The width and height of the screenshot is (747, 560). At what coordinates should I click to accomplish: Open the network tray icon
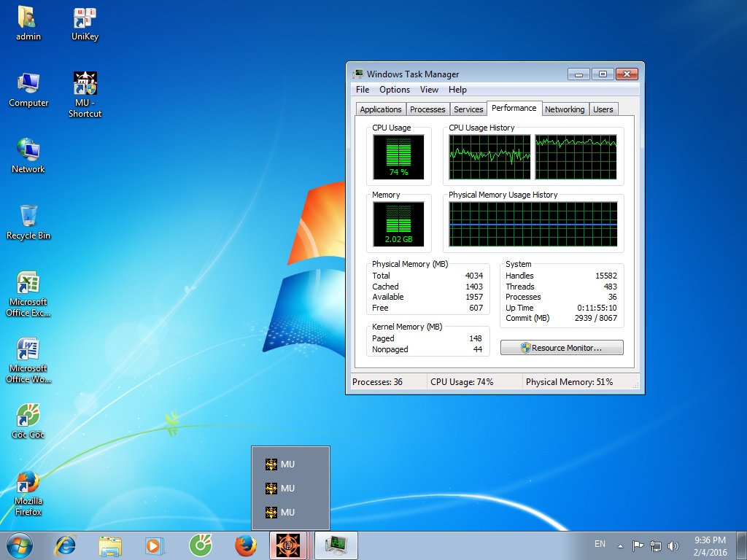[x=656, y=545]
